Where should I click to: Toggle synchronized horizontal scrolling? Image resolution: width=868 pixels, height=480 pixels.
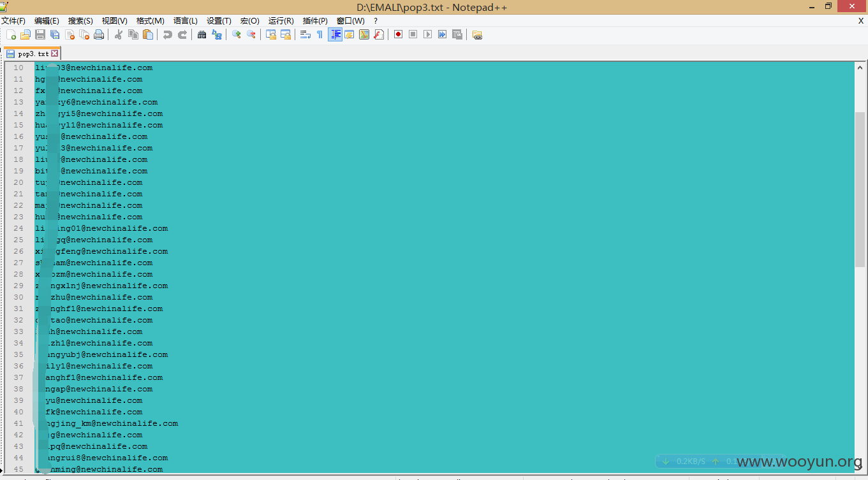[x=285, y=34]
